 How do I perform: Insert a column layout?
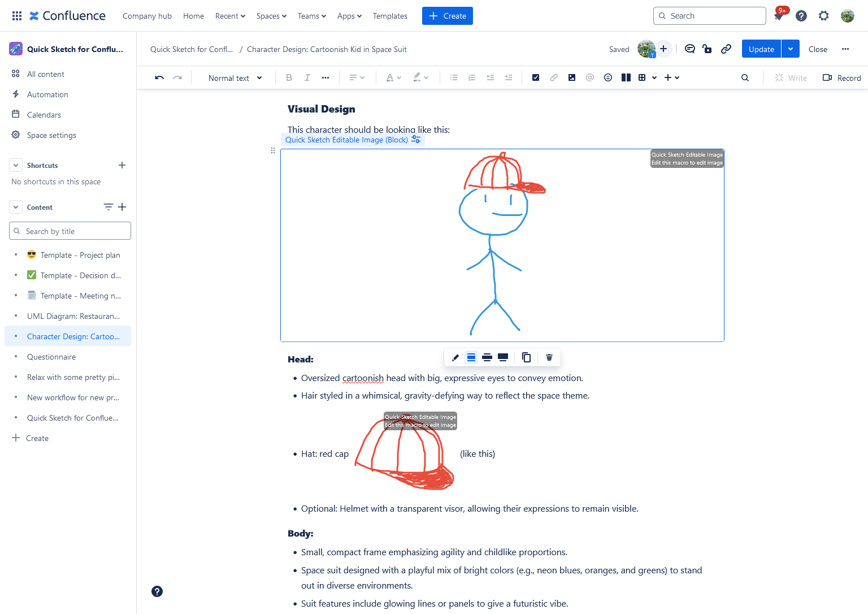626,77
